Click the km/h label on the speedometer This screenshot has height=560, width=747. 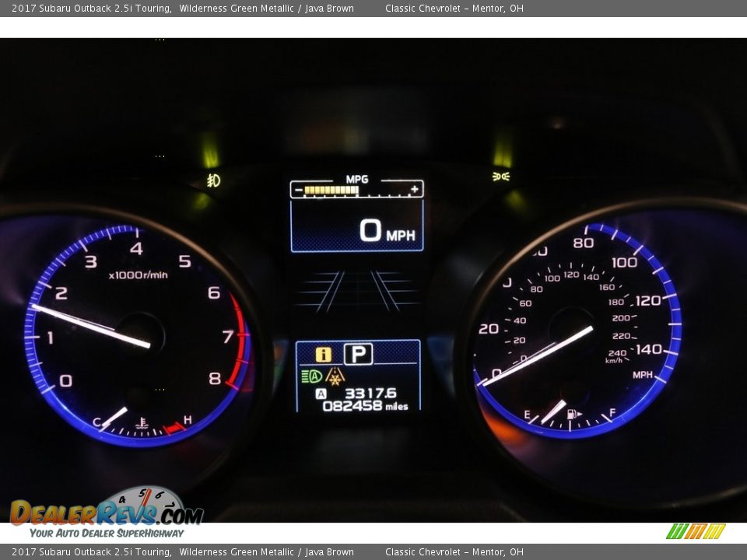(x=614, y=360)
